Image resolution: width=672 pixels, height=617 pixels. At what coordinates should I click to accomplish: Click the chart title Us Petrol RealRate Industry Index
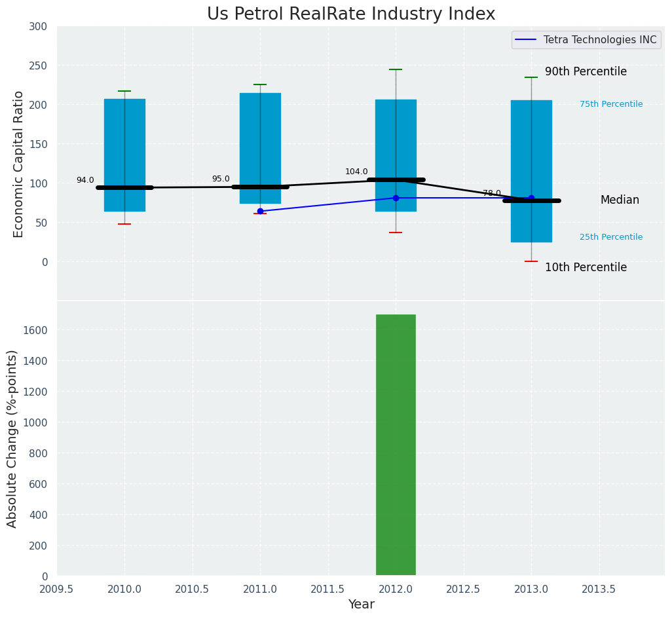point(351,14)
